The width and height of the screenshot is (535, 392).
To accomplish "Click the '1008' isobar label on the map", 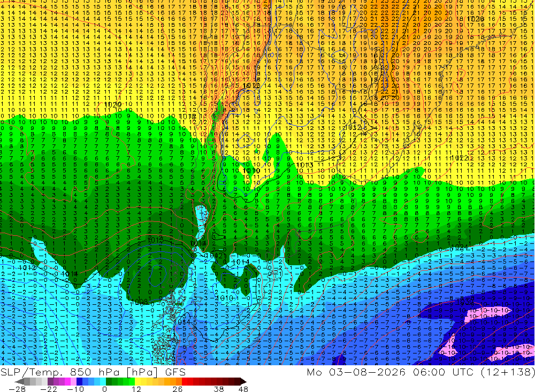I will pyautogui.click(x=139, y=302).
